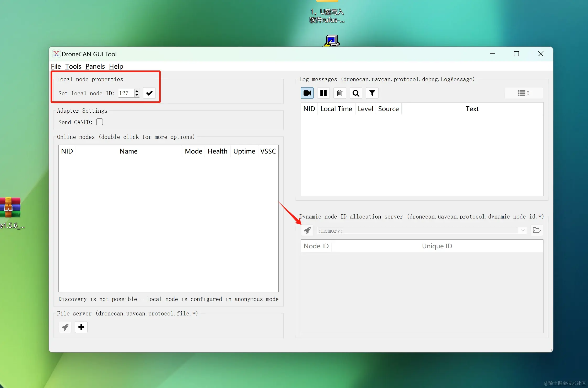This screenshot has width=588, height=388.
Task: Sort online nodes by Health column
Action: [x=217, y=151]
